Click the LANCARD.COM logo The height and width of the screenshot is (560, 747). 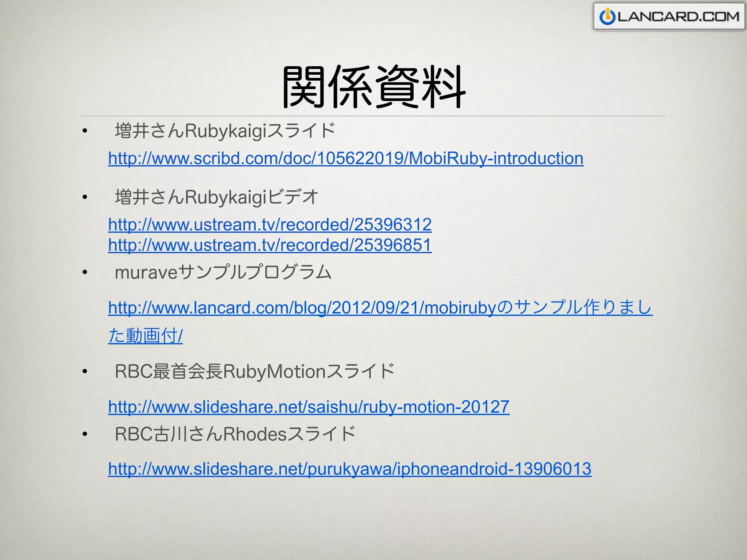pyautogui.click(x=669, y=16)
